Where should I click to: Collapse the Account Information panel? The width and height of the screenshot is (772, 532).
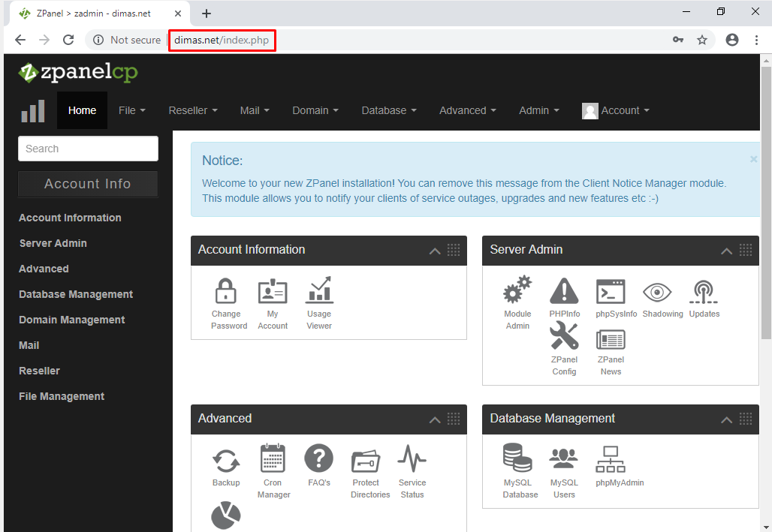[435, 251]
